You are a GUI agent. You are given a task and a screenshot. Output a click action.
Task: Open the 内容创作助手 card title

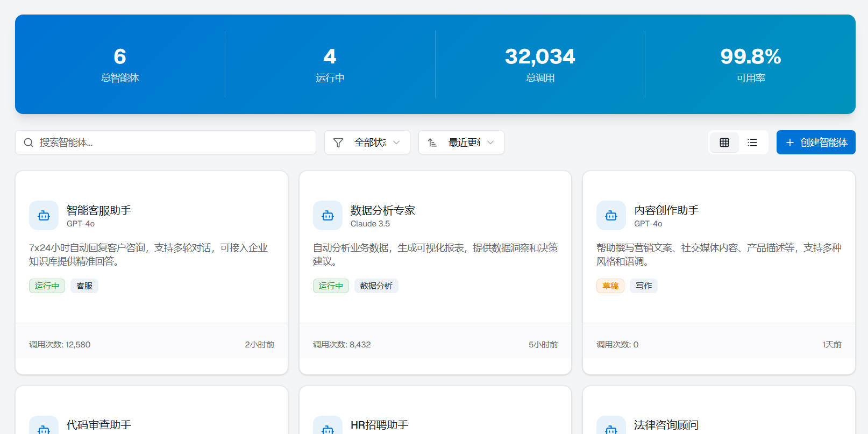coord(666,210)
